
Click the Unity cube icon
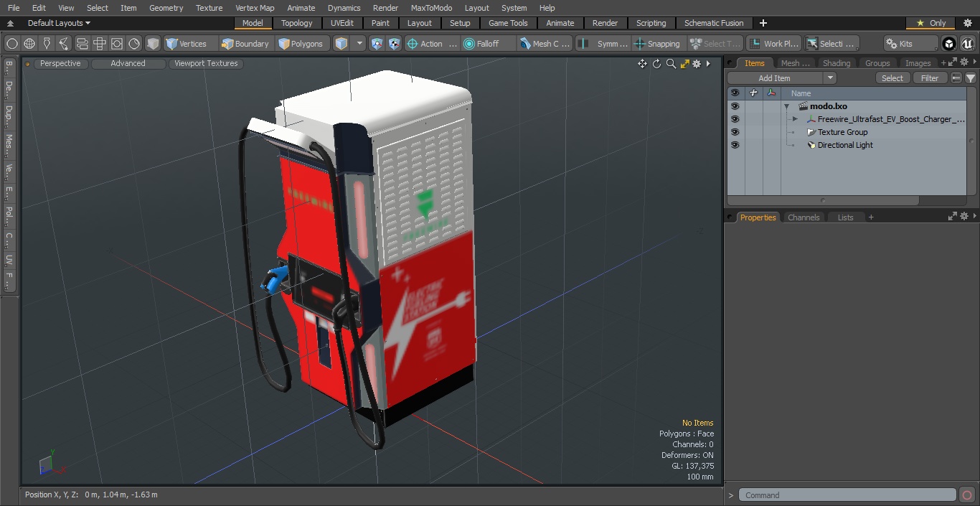pos(949,44)
